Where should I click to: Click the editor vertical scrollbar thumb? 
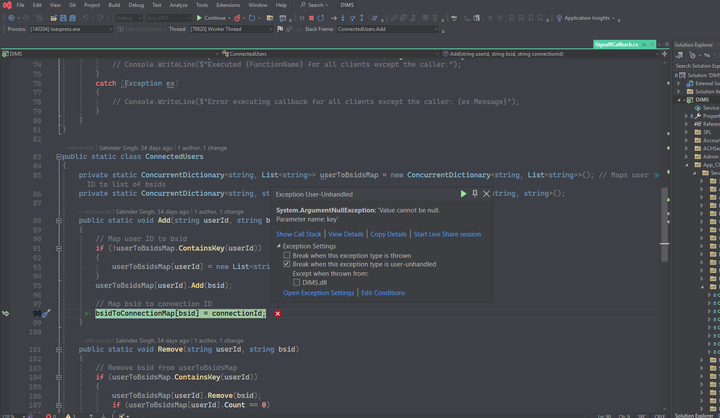(664, 225)
